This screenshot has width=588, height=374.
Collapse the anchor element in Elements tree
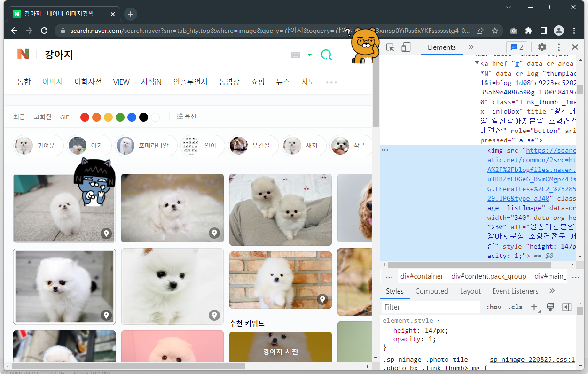coord(477,63)
